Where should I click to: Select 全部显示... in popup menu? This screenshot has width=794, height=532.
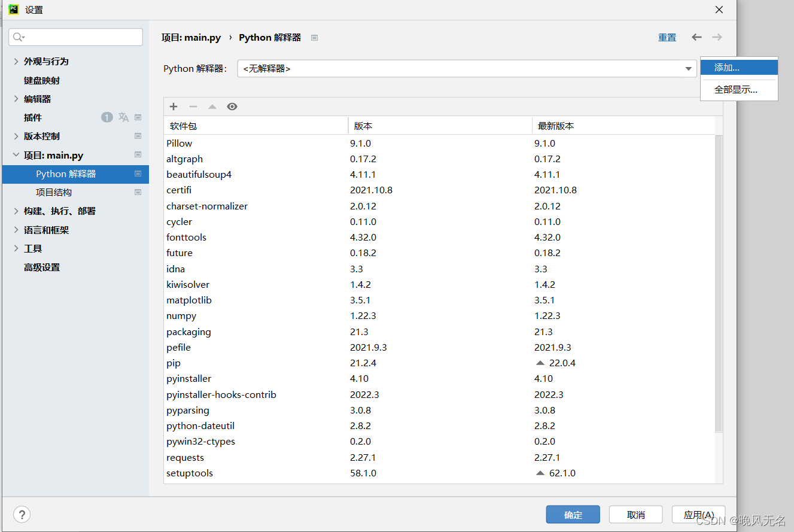[739, 90]
